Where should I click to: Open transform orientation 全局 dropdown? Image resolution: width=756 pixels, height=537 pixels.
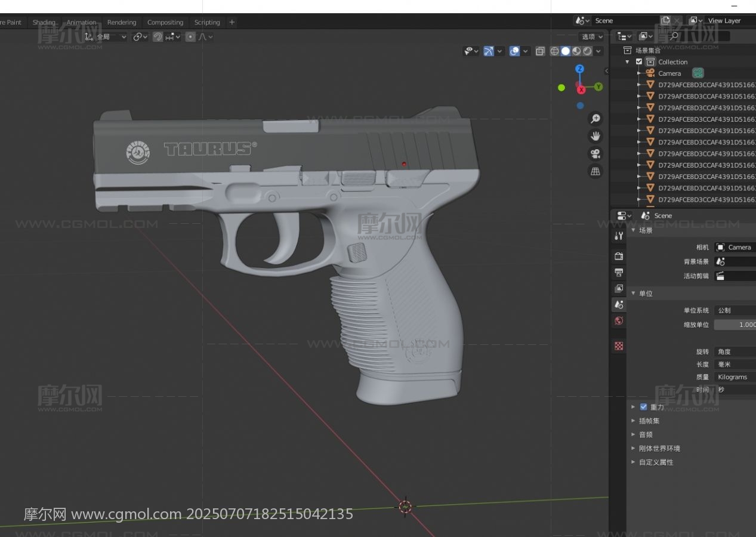click(x=106, y=37)
